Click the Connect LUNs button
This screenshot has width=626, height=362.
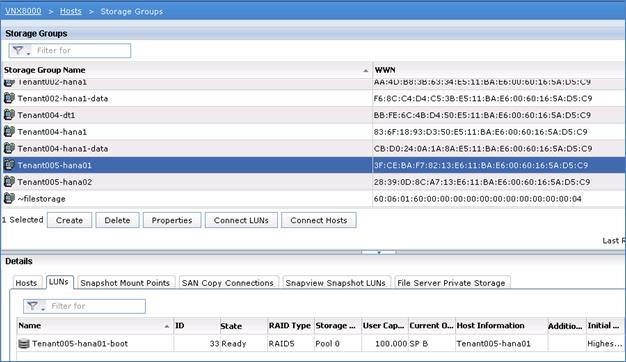click(x=241, y=220)
